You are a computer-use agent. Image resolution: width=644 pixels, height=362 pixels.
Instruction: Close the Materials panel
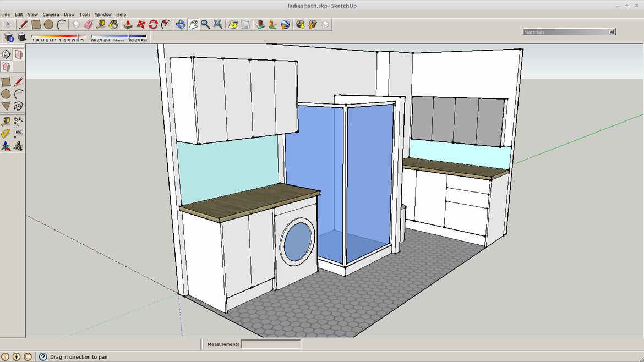[612, 32]
